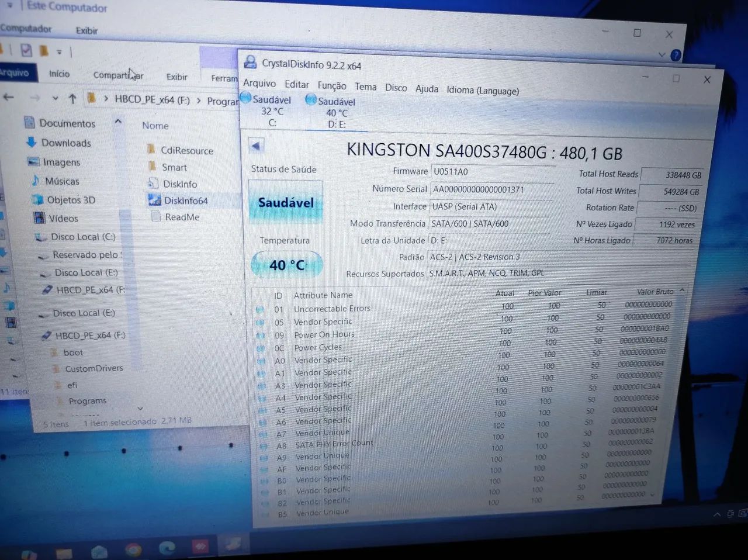Image resolution: width=748 pixels, height=560 pixels.
Task: Launch Microsoft Edge from the taskbar
Action: [168, 548]
